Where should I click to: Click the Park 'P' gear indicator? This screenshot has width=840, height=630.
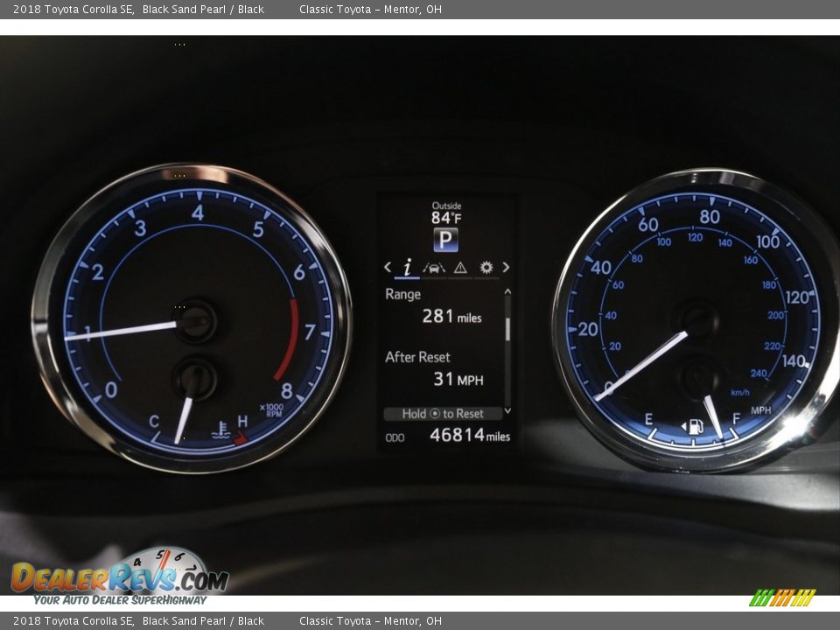tap(445, 240)
